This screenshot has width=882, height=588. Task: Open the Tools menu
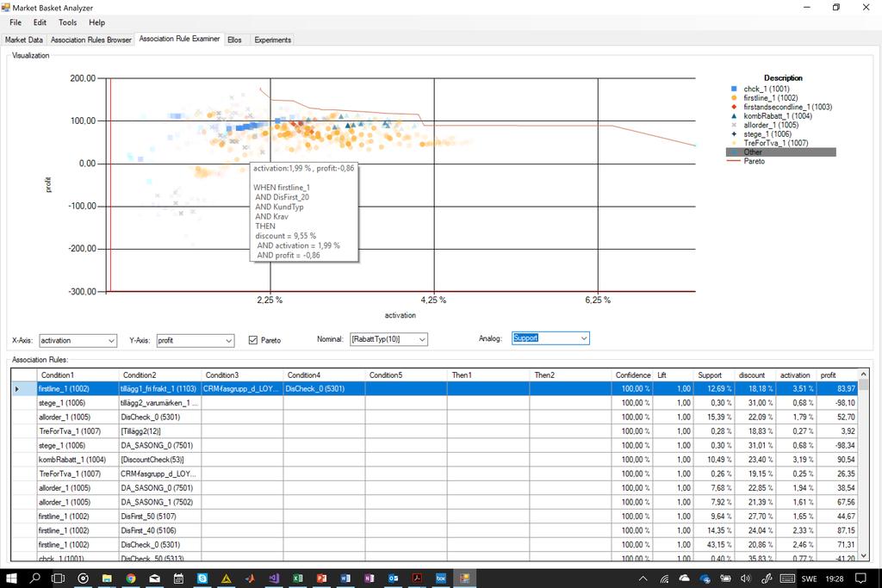click(67, 22)
